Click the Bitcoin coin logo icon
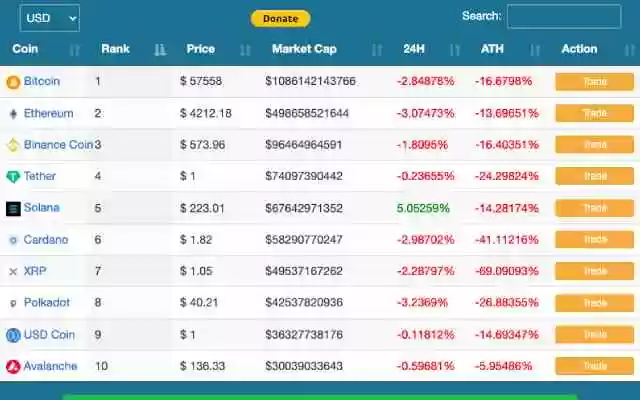The image size is (640, 400). [13, 82]
